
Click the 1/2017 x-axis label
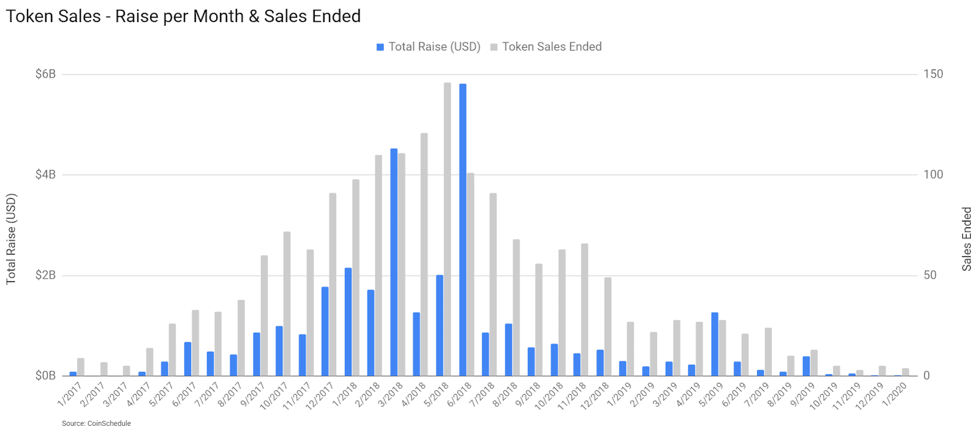pyautogui.click(x=69, y=395)
